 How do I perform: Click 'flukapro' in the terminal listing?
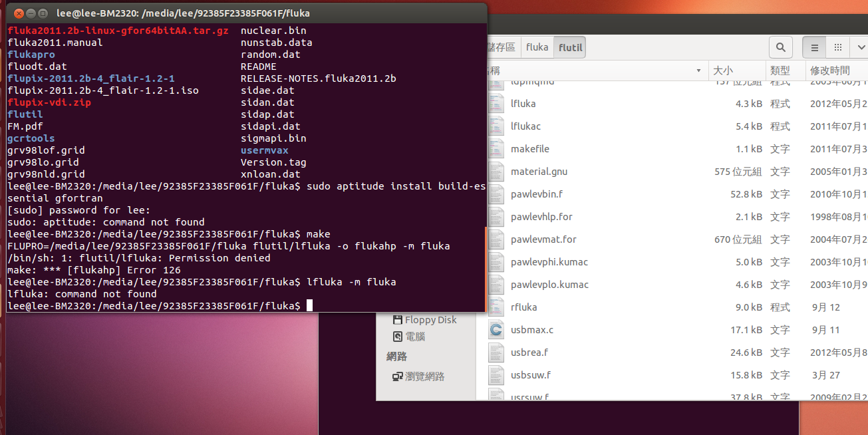(x=31, y=55)
